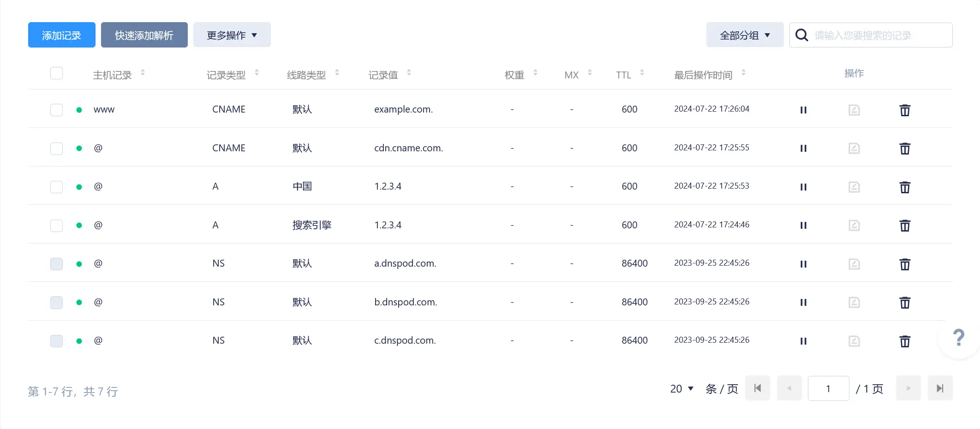Viewport: 980px width, 429px height.
Task: Delete the b.dnspod.com. NS record
Action: pyautogui.click(x=905, y=303)
